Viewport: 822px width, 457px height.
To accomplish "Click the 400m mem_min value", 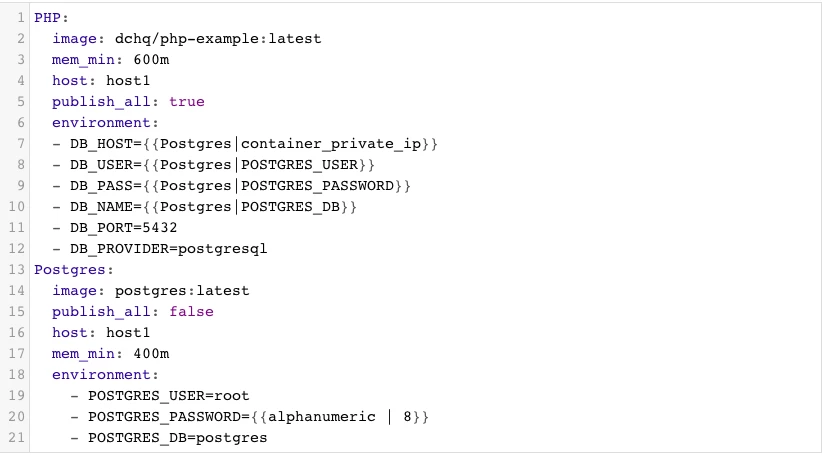I will click(x=150, y=354).
